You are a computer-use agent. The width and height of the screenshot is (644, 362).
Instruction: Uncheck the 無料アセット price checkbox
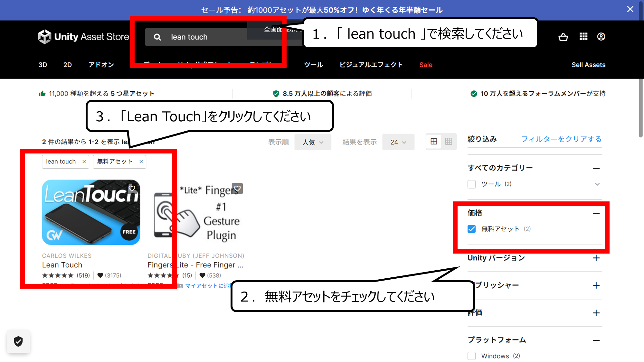coord(472,229)
